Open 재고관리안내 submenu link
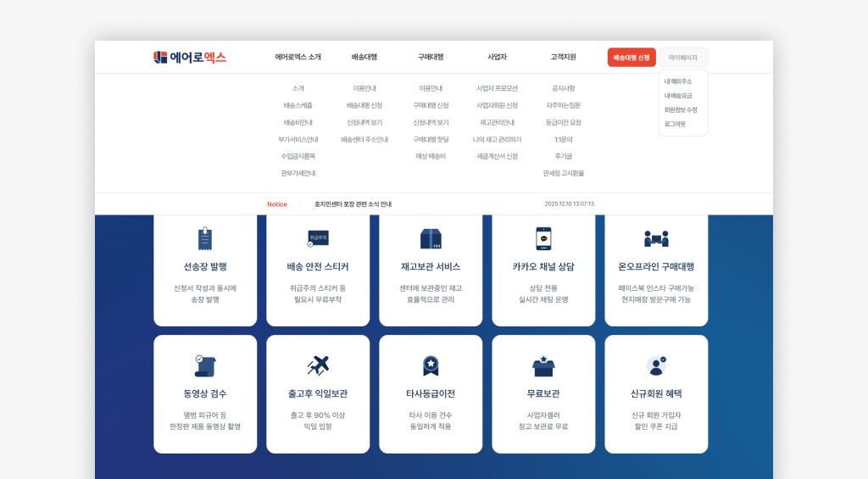Image resolution: width=868 pixels, height=479 pixels. tap(497, 122)
